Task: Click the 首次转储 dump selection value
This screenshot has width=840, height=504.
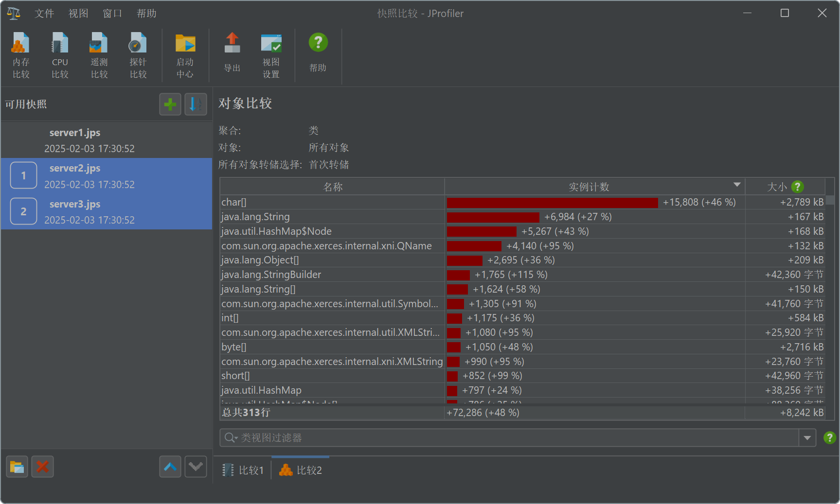Action: pos(329,165)
